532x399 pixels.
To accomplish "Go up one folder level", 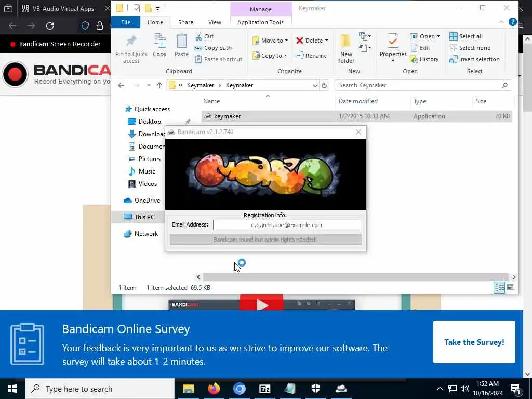I will tap(159, 85).
